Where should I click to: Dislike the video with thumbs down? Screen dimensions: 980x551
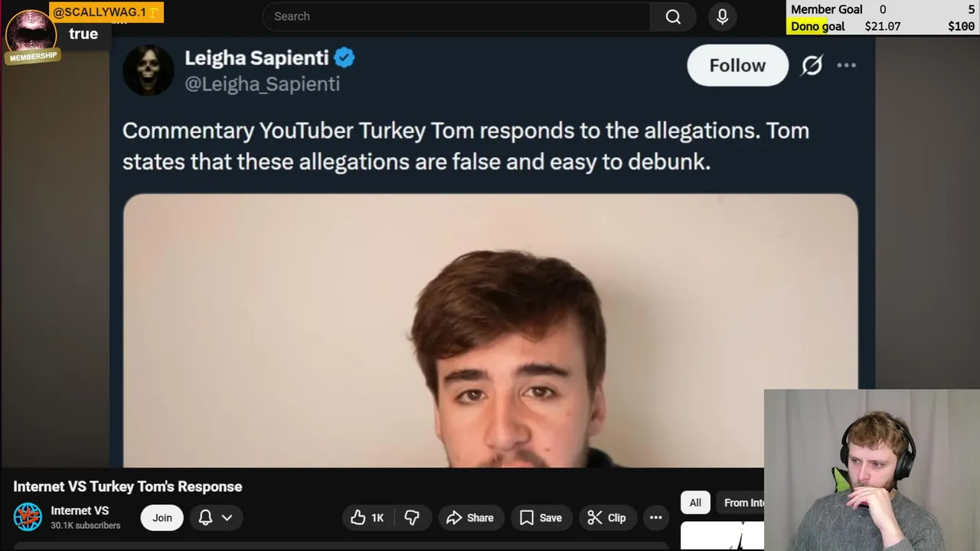[412, 518]
